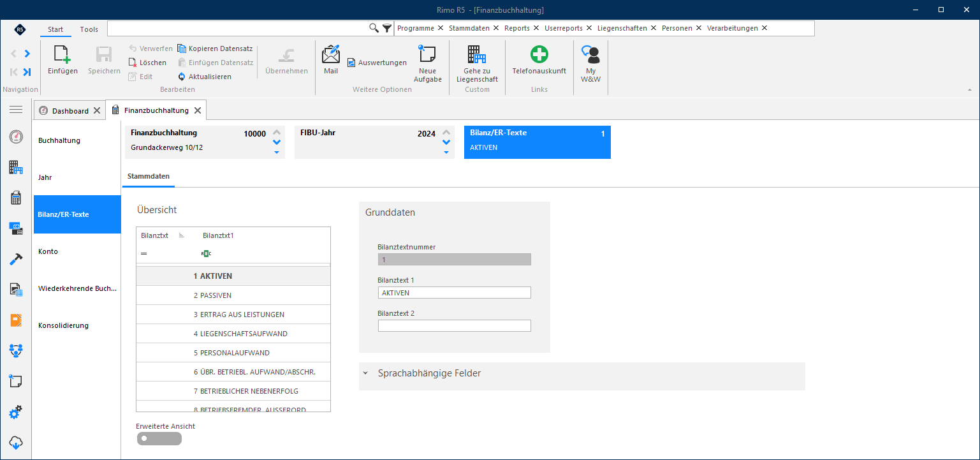The height and width of the screenshot is (460, 980).
Task: Click the Bilanz/ER-Texte AKTIVEN blue card
Action: tap(538, 142)
